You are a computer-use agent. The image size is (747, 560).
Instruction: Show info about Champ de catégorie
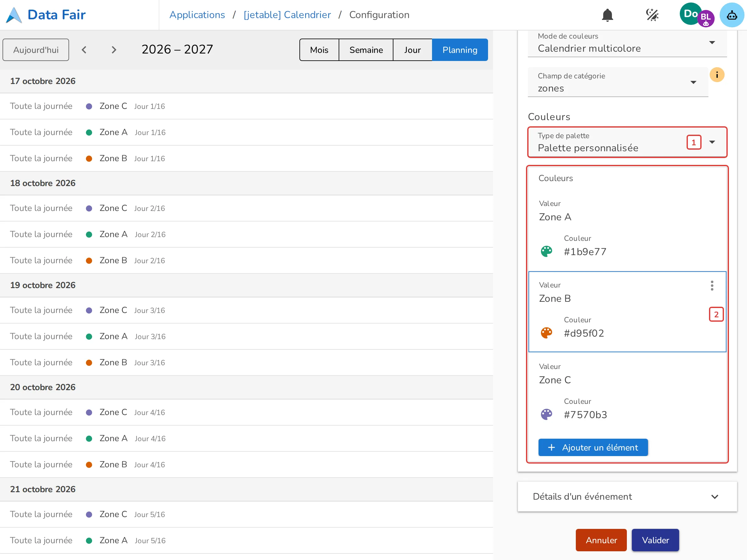(716, 75)
